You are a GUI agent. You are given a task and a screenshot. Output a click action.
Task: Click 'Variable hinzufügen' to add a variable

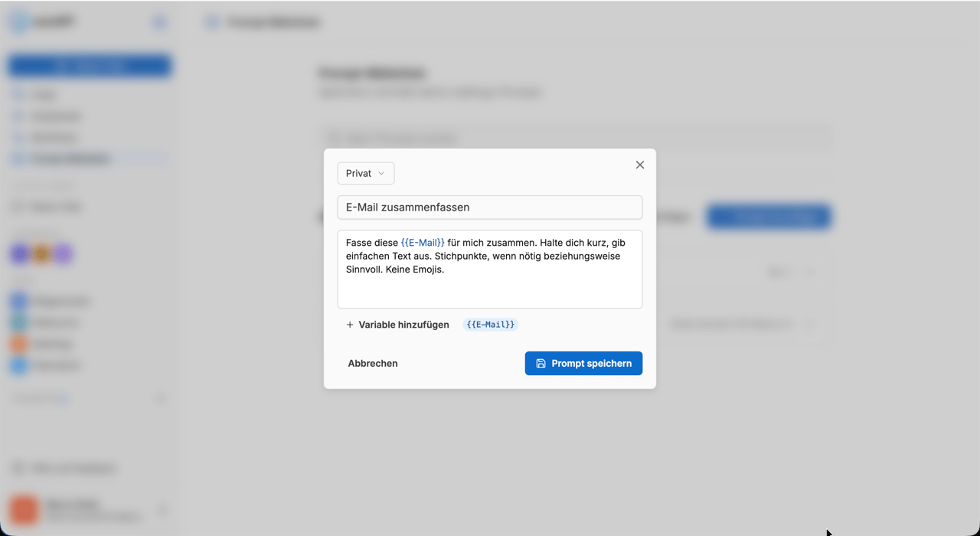pos(397,325)
